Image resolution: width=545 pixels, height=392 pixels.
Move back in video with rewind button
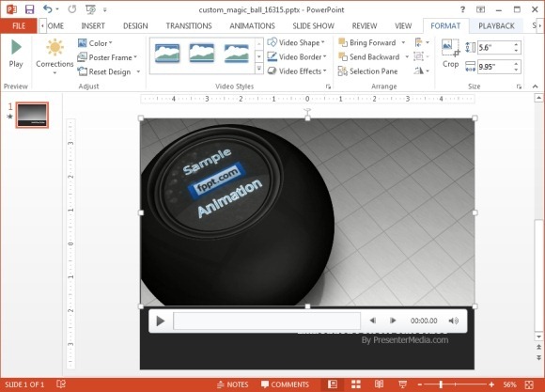(373, 321)
